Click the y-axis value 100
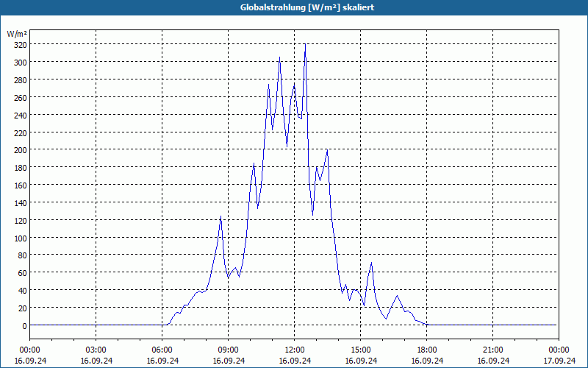Image resolution: width=588 pixels, height=368 pixels. click(x=21, y=238)
